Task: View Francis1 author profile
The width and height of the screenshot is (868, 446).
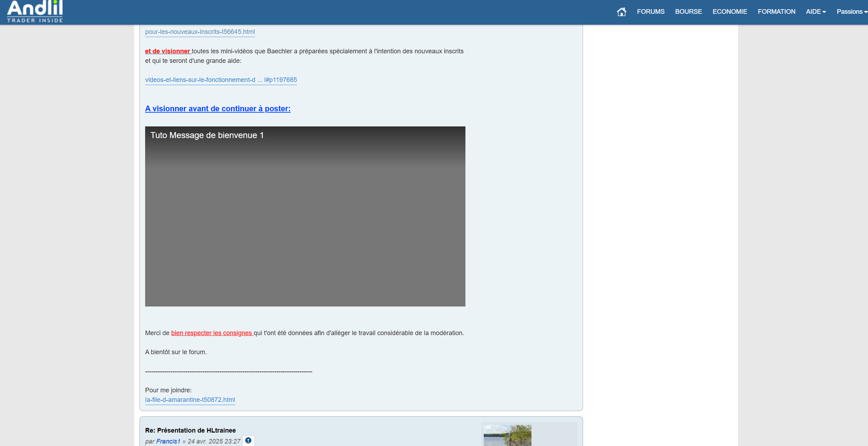Action: tap(168, 441)
